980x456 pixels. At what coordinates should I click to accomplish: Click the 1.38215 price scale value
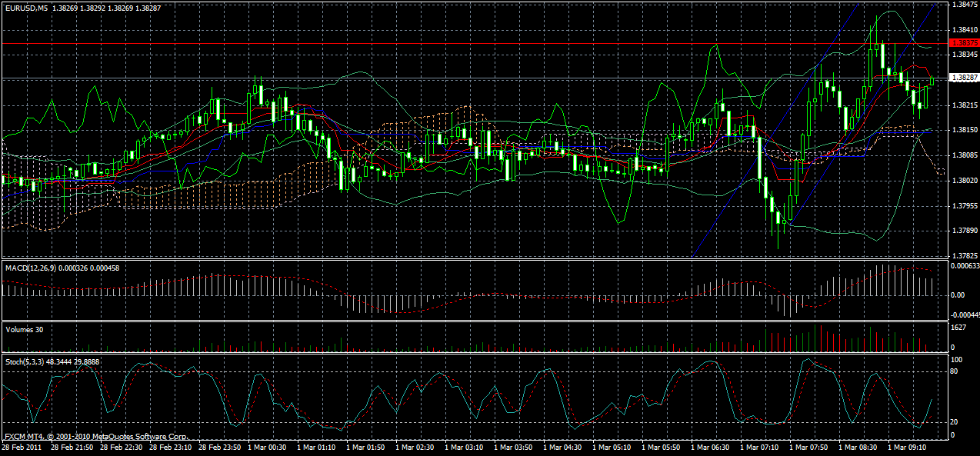965,105
